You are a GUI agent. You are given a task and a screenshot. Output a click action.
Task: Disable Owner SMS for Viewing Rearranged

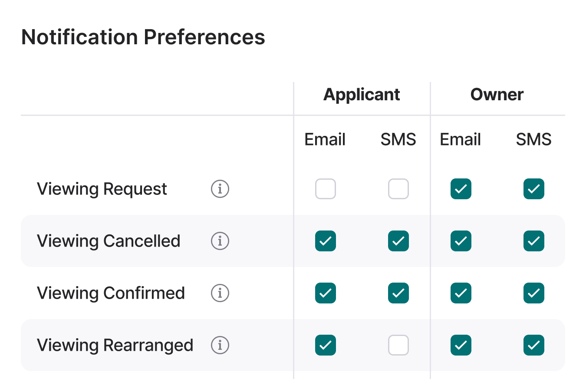click(x=533, y=345)
